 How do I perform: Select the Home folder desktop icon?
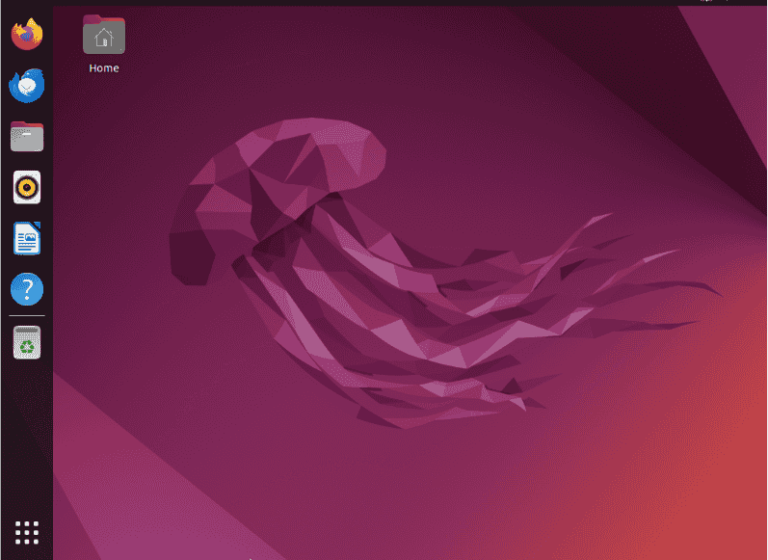click(104, 34)
